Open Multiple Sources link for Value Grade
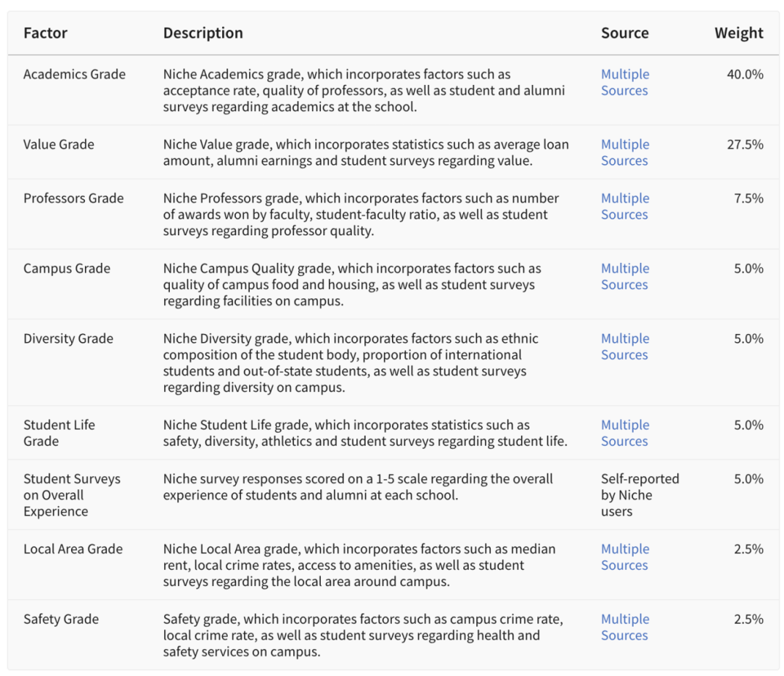The image size is (784, 676). [625, 152]
